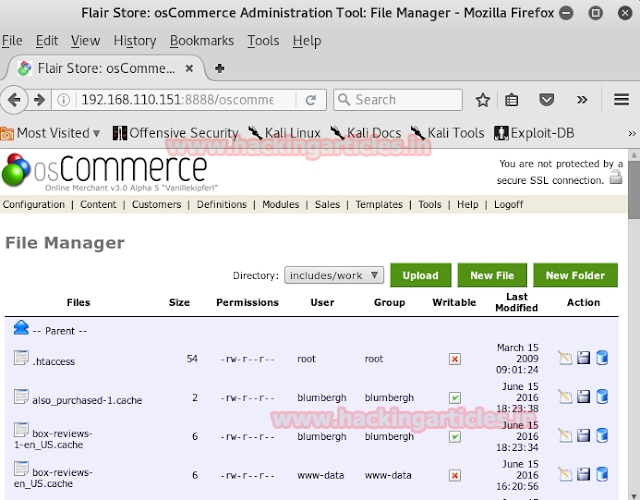Edit the box-reviews-1-en_US.cache file
The height and width of the screenshot is (500, 640).
tap(565, 436)
